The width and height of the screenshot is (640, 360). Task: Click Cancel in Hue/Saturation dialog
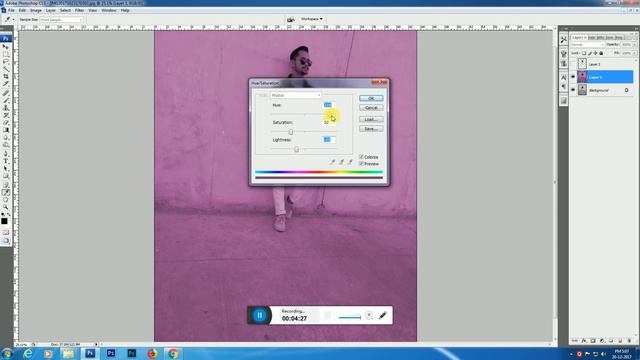pyautogui.click(x=371, y=108)
